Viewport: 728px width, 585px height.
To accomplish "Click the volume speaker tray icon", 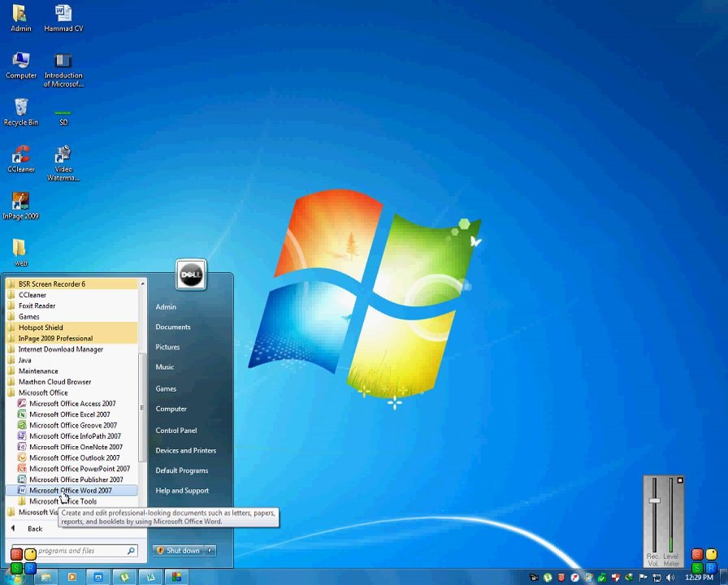I will [x=670, y=578].
